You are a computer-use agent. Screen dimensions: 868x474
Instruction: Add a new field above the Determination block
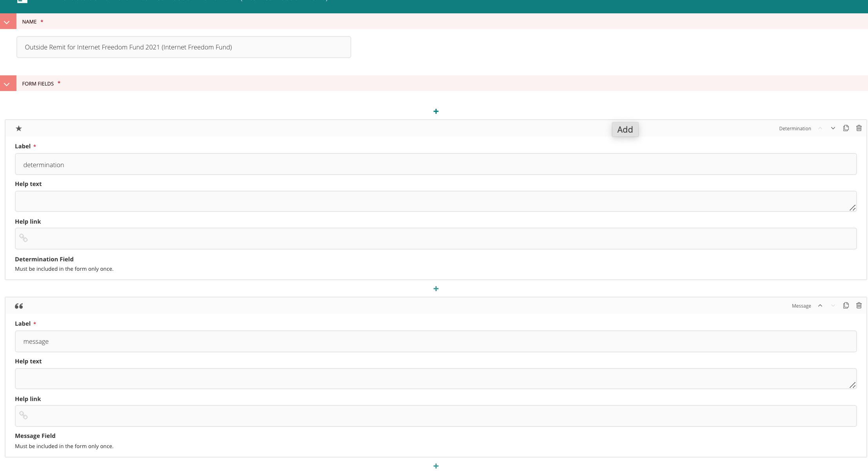pos(436,111)
